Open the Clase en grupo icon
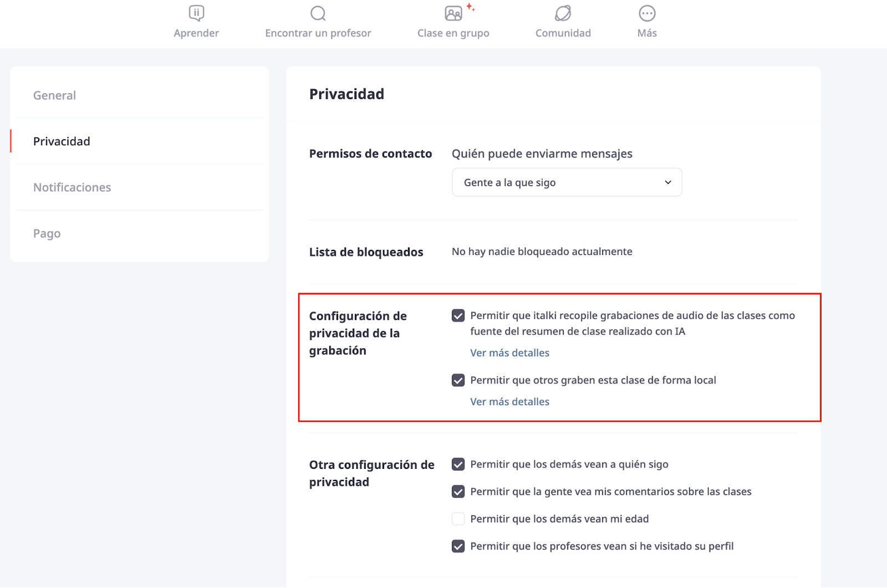887x588 pixels. (454, 13)
